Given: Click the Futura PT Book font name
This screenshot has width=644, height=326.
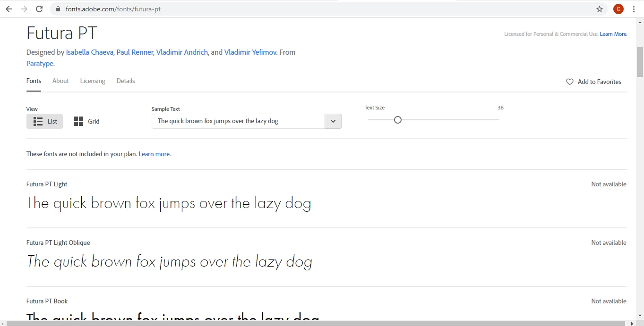Looking at the screenshot, I should (x=47, y=301).
